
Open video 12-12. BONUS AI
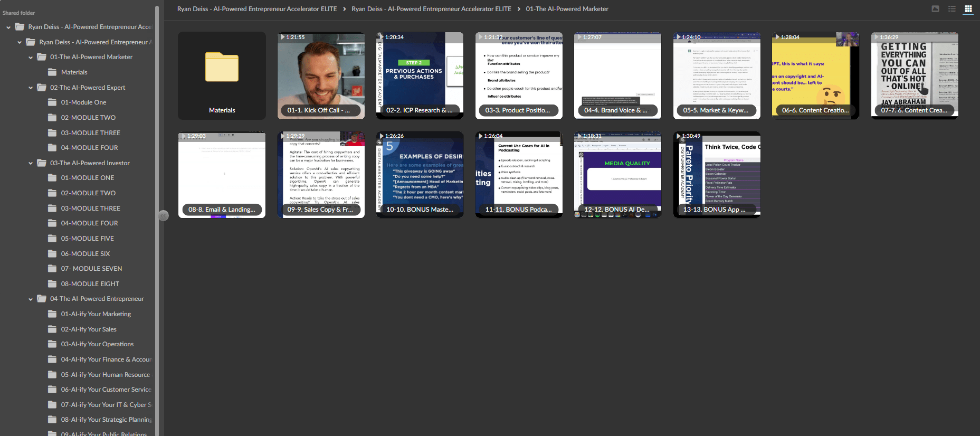click(617, 175)
